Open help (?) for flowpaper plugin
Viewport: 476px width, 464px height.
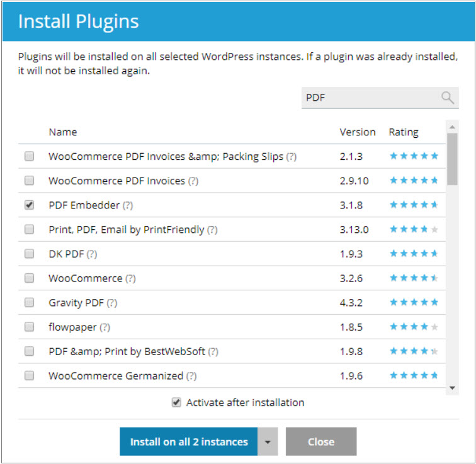105,327
